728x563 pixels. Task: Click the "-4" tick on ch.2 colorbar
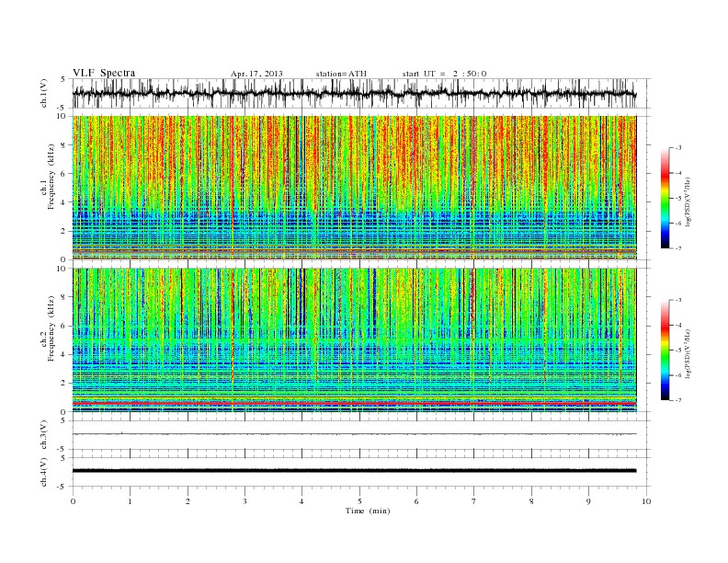[x=677, y=325]
